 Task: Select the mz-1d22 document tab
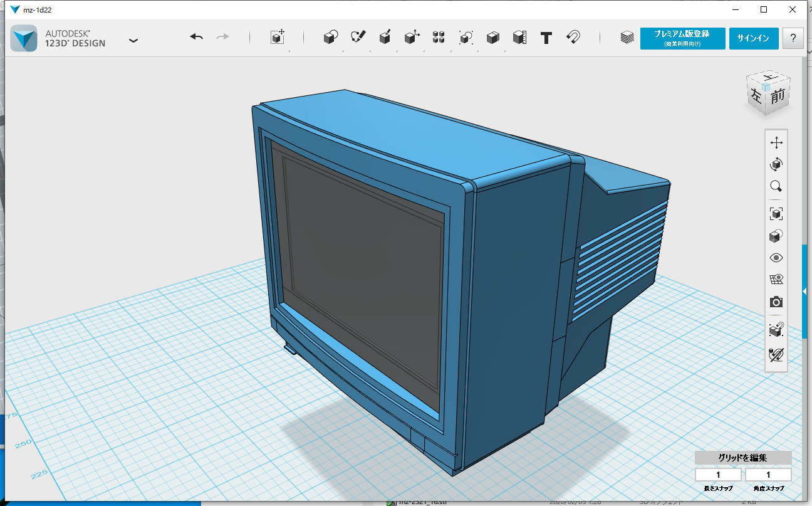[38, 9]
